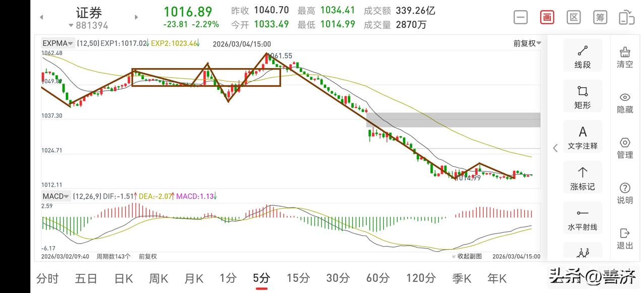This screenshot has width=644, height=293.
Task: Switch to the 月K tab
Action: [x=194, y=278]
